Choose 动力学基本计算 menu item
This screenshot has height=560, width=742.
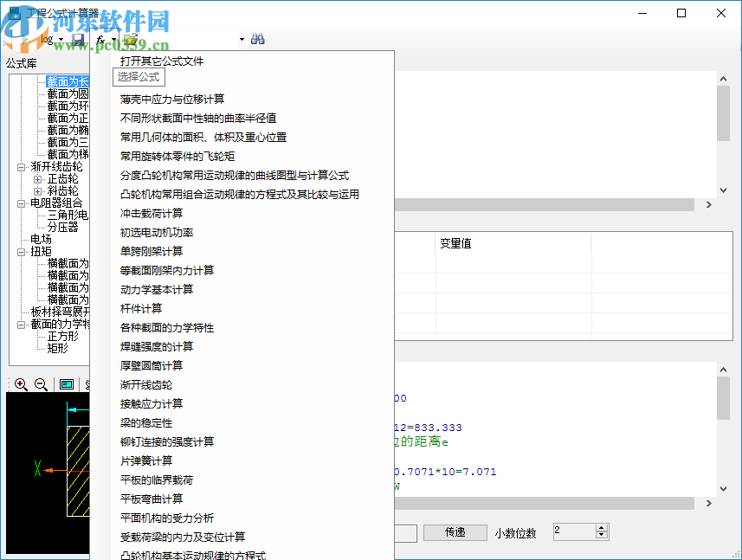coord(157,289)
